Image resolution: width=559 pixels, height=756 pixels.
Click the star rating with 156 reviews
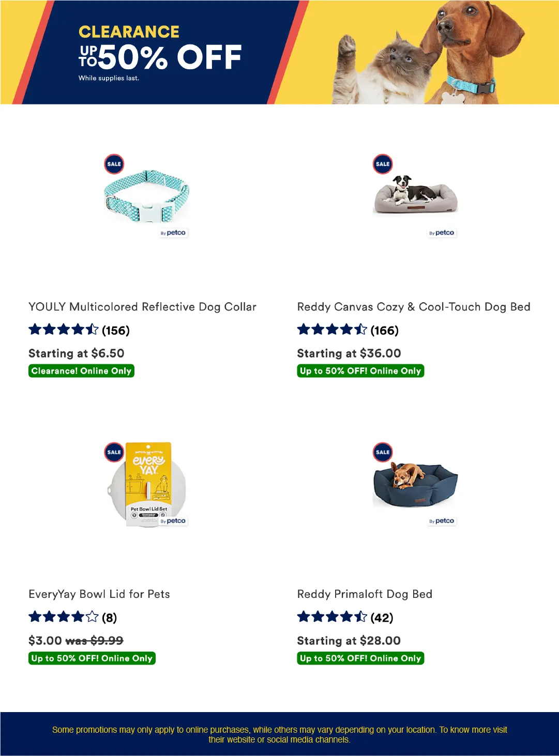[x=79, y=330]
